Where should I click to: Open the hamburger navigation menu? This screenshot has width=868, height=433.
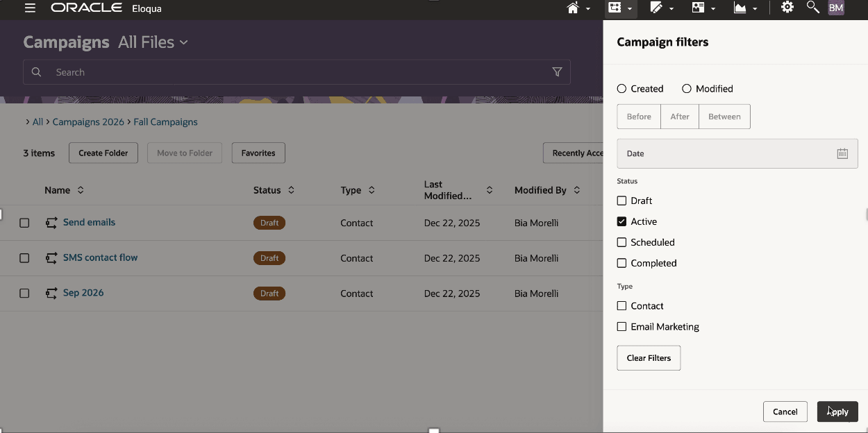30,8
